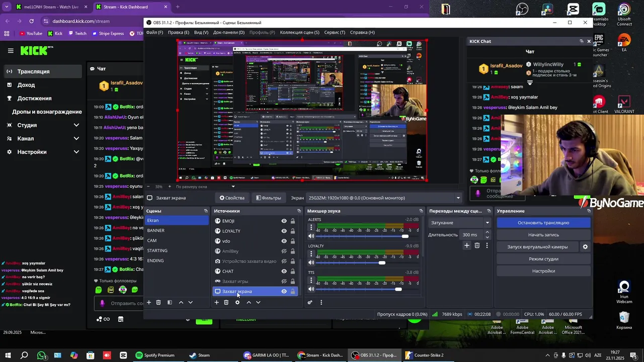Add a scene transition with plus icon

point(467,245)
